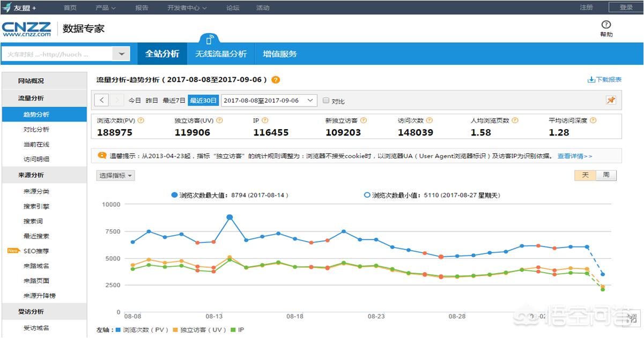
Task: Click the 登录 login button
Action: (x=626, y=7)
